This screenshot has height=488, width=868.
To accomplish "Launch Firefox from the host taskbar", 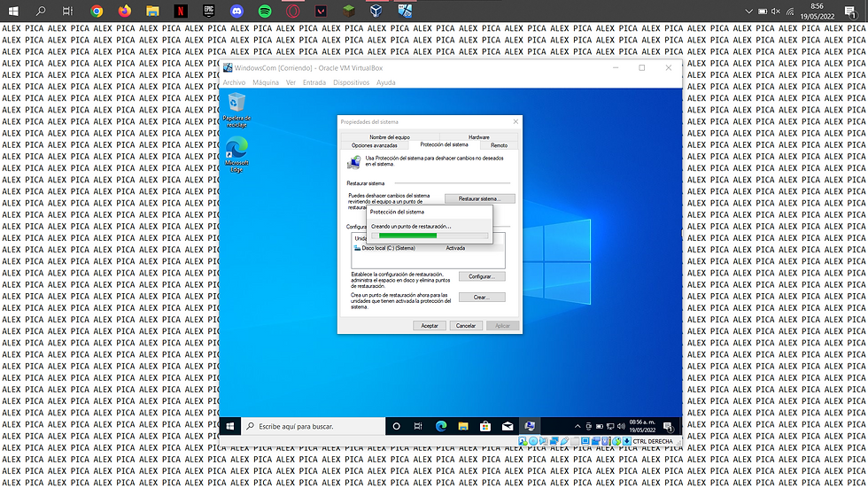I will [x=125, y=11].
